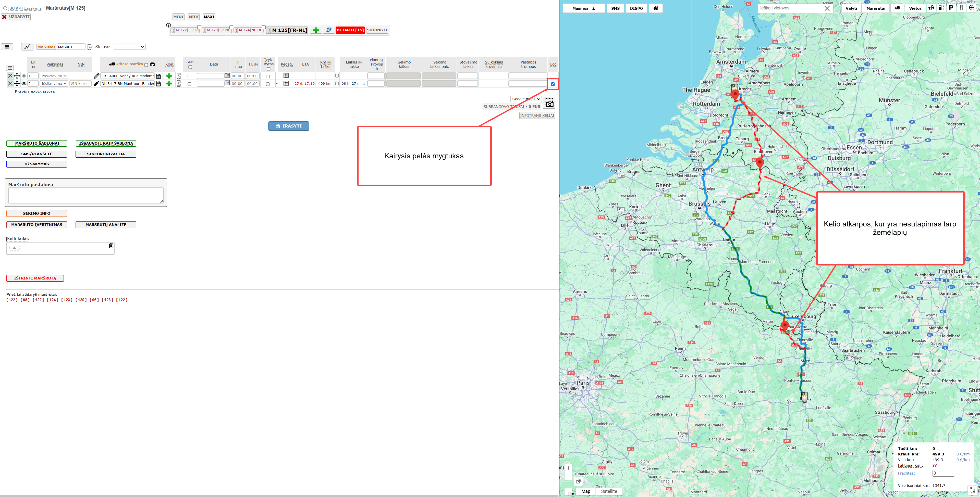The height and width of the screenshot is (497, 980).
Task: Switch to route tab M 124[NL-DE]
Action: [x=249, y=30]
